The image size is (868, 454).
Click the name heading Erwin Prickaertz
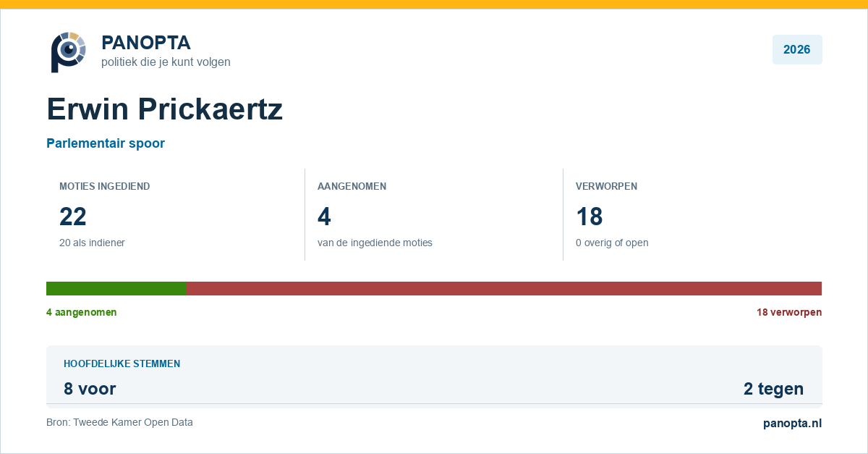pyautogui.click(x=165, y=109)
